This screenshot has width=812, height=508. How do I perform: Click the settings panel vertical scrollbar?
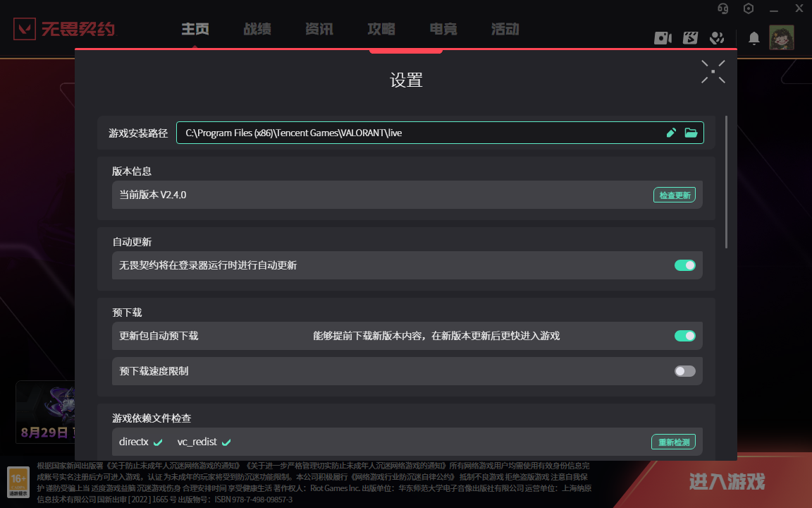click(x=726, y=181)
